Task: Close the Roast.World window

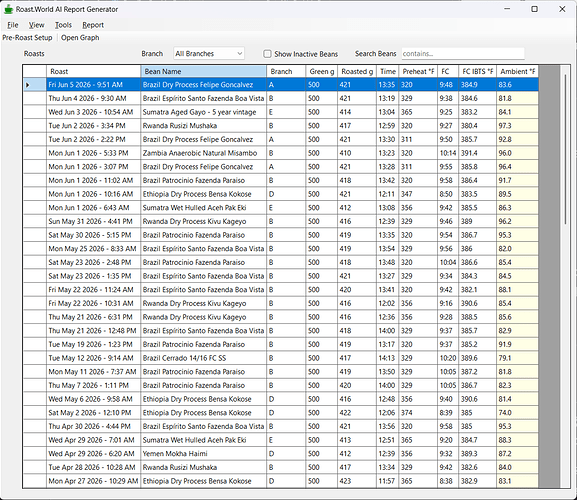Action: click(562, 9)
